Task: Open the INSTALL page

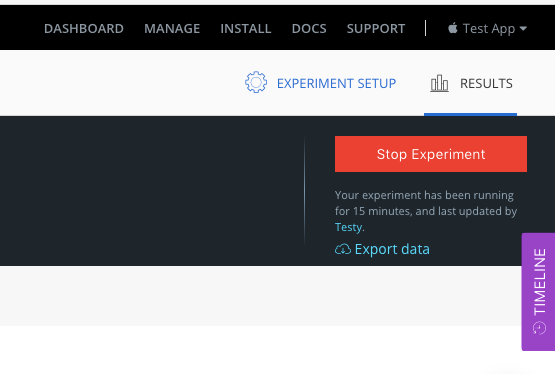Action: [246, 29]
